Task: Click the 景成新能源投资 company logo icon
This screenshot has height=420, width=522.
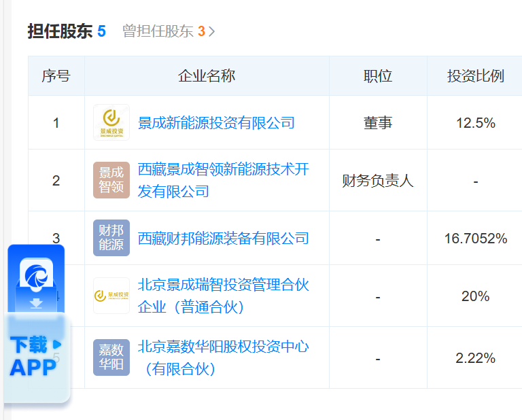Action: (111, 123)
